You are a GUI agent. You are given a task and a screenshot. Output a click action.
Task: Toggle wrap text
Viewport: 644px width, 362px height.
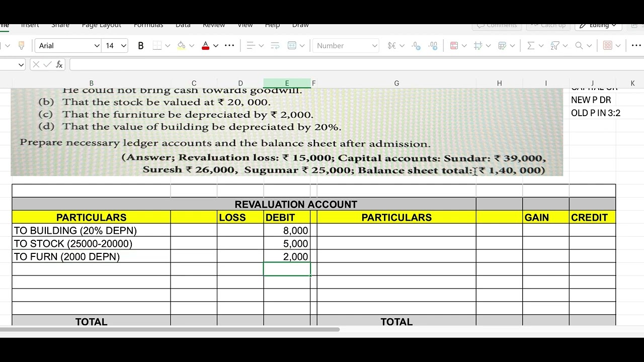(x=275, y=46)
